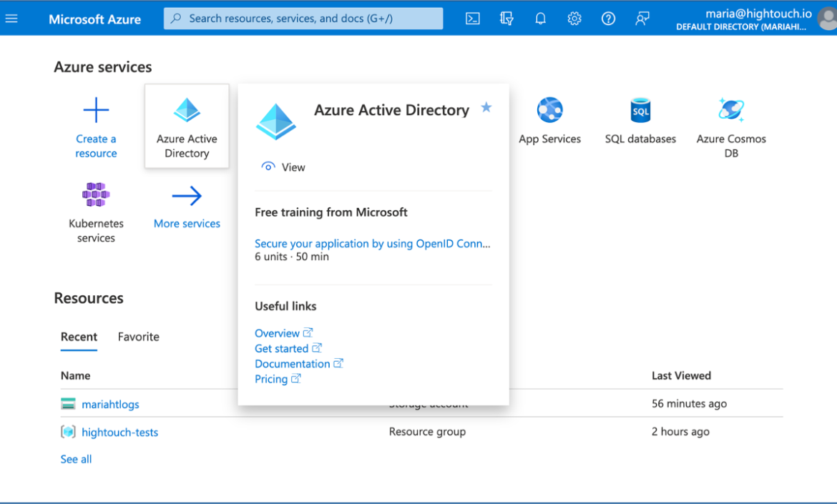Click the maria@hightouch.io account label
The image size is (837, 504).
758,14
